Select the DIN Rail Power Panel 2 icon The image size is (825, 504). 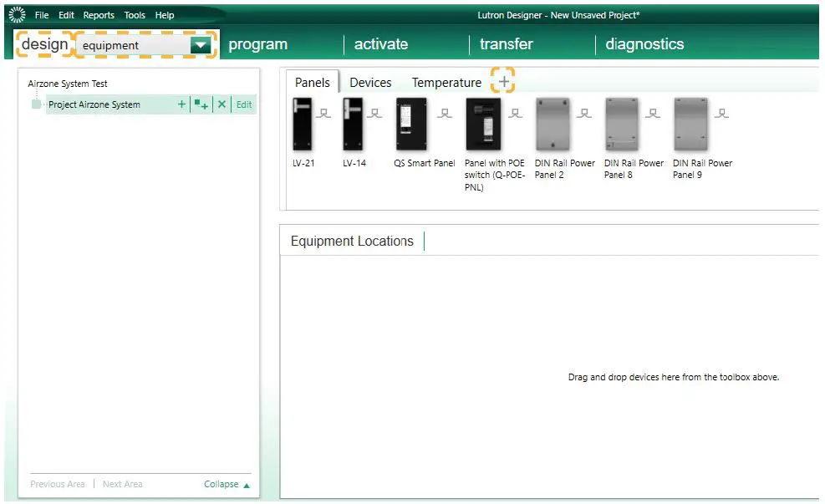[x=552, y=125]
